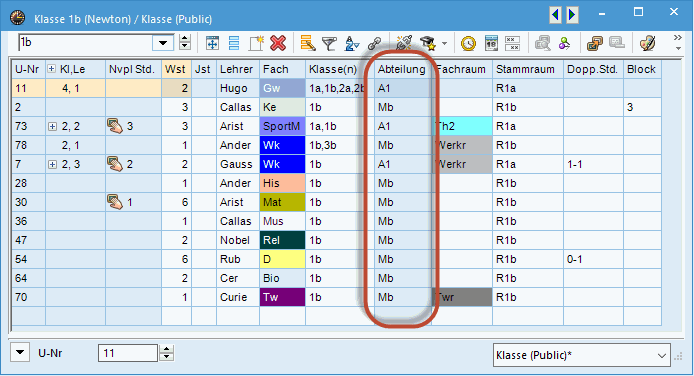Image resolution: width=694 pixels, height=376 pixels.
Task: Click Block cell showing 3
Action: tap(642, 107)
